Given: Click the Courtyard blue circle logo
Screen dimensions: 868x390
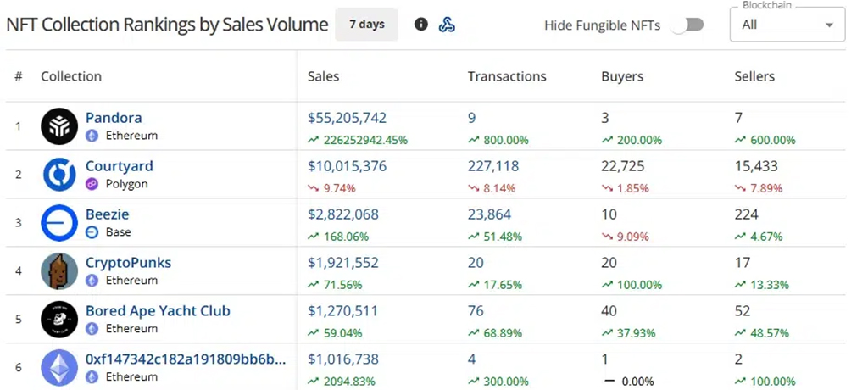Looking at the screenshot, I should click(x=59, y=175).
